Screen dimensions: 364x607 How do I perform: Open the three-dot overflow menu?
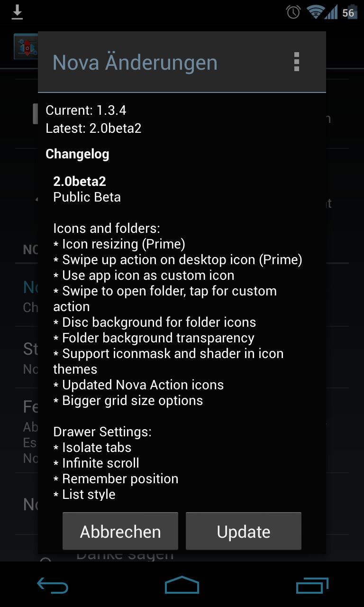coord(297,62)
